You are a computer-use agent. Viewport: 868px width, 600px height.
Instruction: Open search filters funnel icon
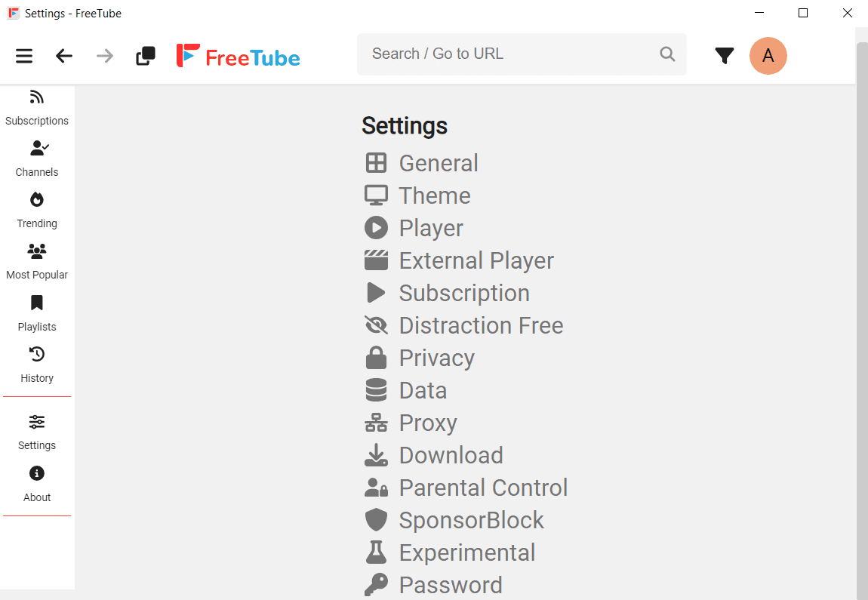(x=725, y=56)
